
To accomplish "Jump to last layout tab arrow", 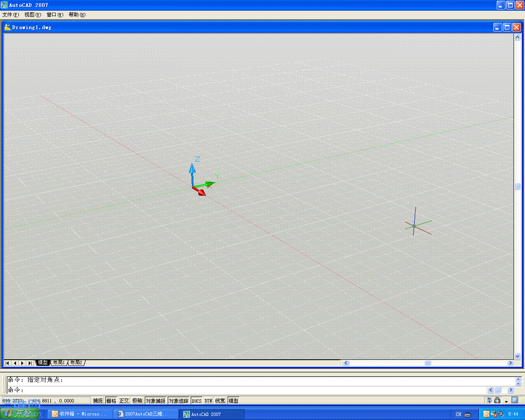I will click(30, 363).
